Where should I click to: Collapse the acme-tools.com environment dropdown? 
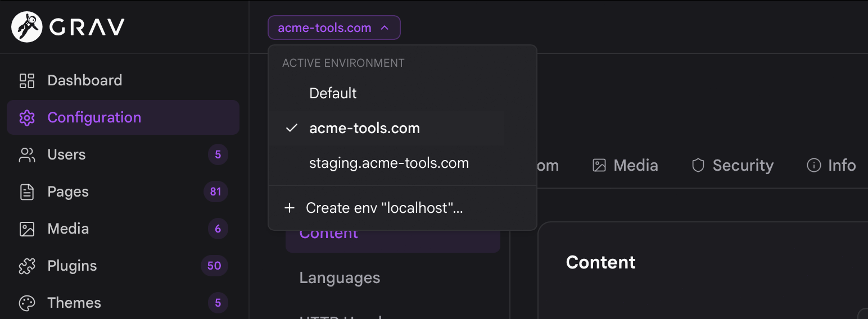click(334, 28)
